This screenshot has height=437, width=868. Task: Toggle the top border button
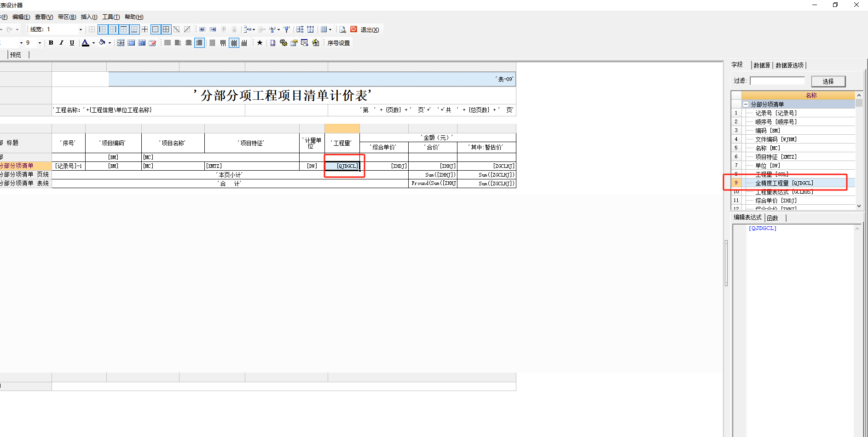point(124,29)
